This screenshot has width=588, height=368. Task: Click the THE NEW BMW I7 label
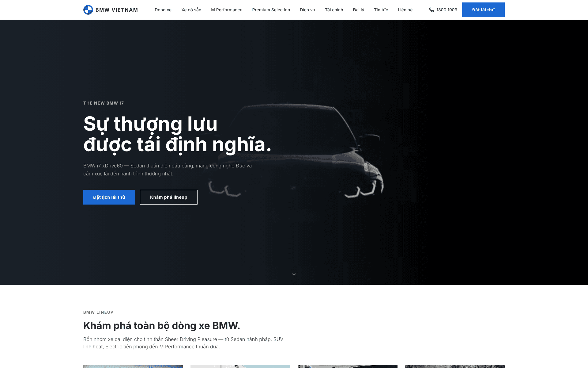[x=104, y=103]
